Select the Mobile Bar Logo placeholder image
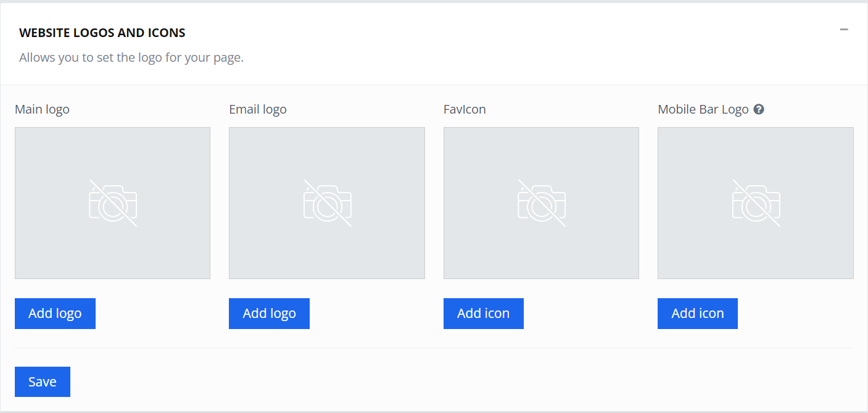868x413 pixels. 756,203
